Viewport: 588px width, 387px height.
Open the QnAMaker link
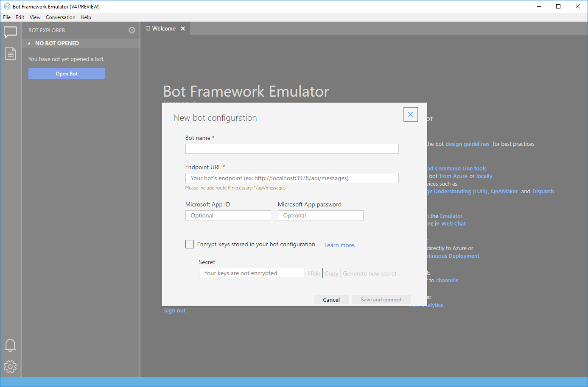tap(504, 192)
